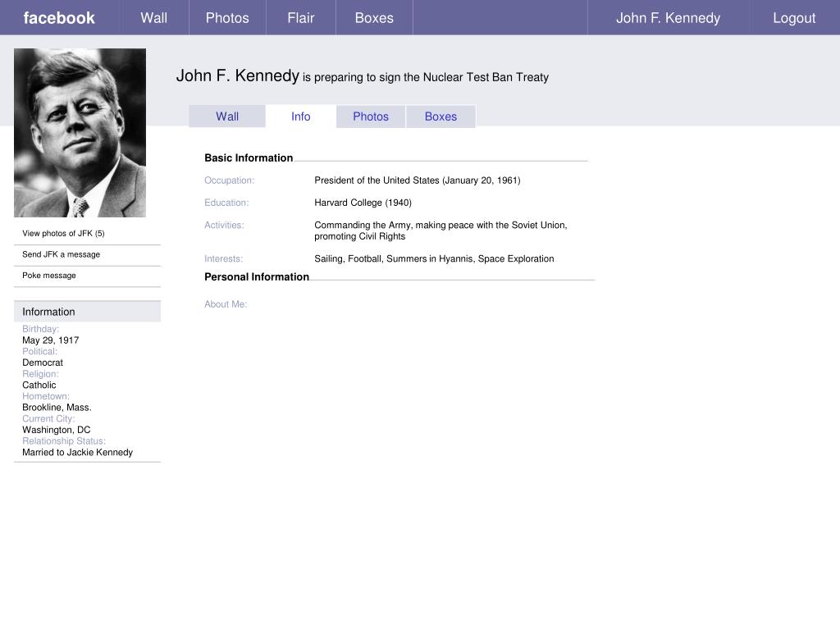Select the Info profile tab
The height and width of the screenshot is (630, 840).
click(300, 116)
